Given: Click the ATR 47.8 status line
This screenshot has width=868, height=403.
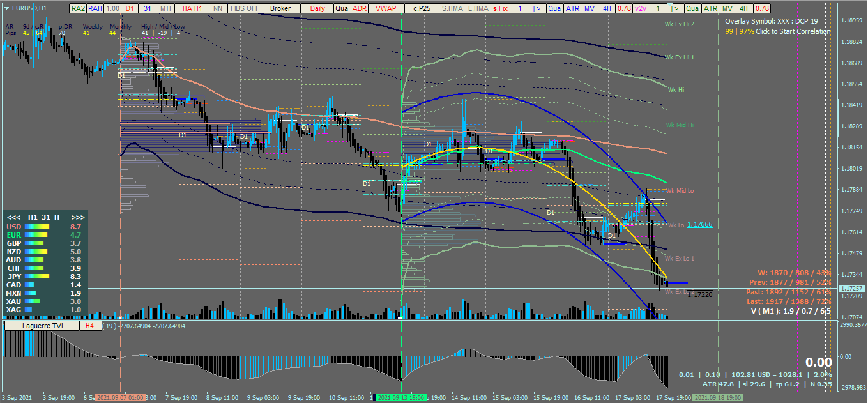Looking at the screenshot, I should point(767,384).
